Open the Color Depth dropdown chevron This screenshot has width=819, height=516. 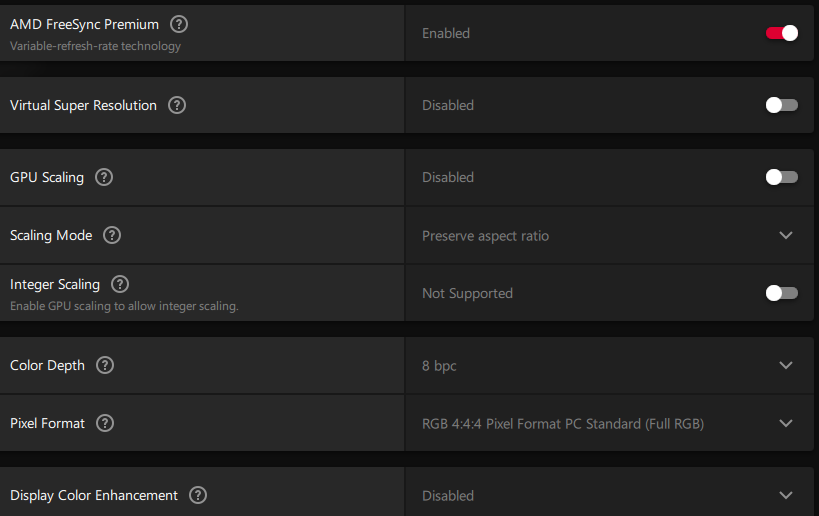786,366
